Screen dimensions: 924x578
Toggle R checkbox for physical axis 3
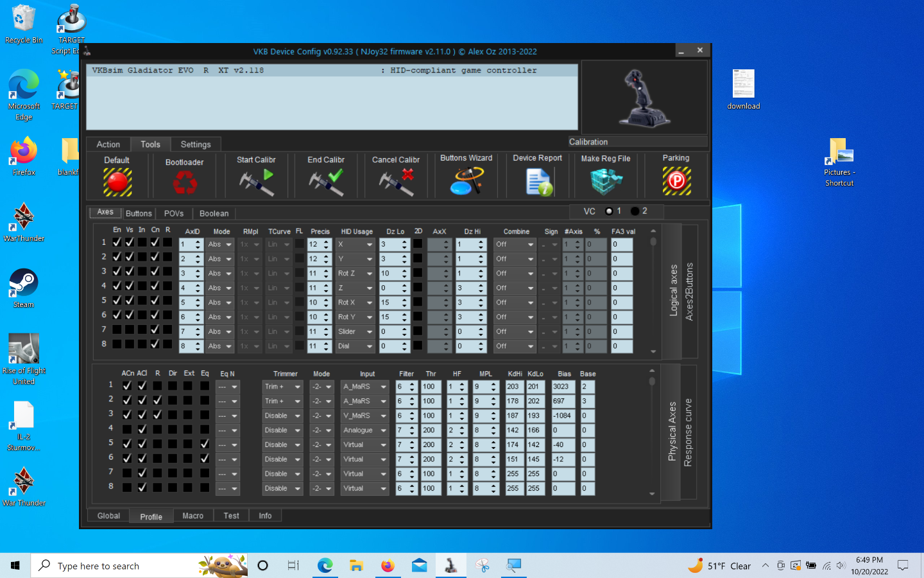coord(157,414)
